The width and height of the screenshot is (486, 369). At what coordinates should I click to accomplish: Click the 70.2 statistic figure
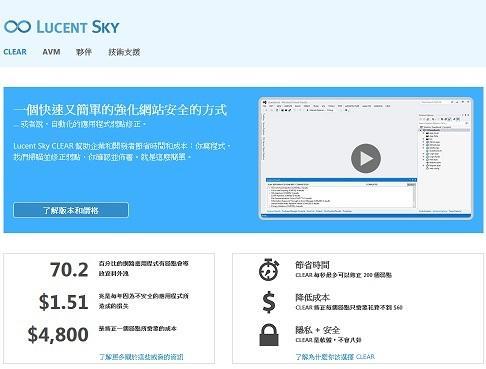(x=69, y=269)
